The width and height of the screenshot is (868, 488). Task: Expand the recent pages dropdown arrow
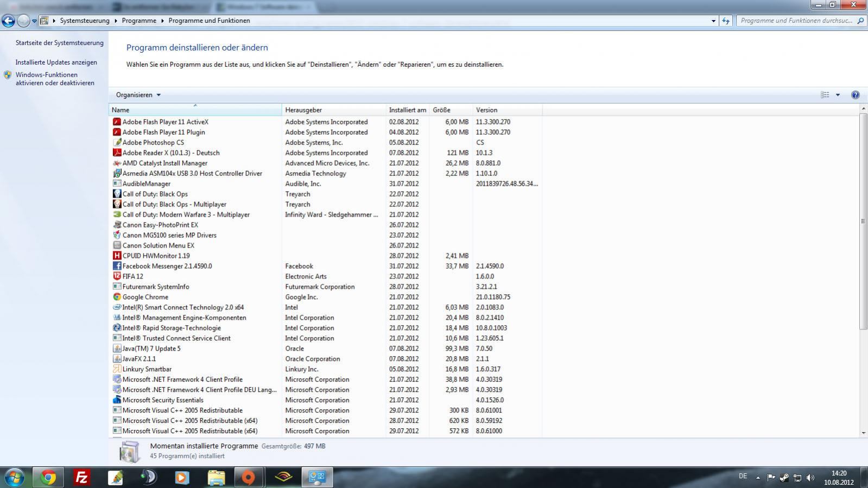[34, 21]
